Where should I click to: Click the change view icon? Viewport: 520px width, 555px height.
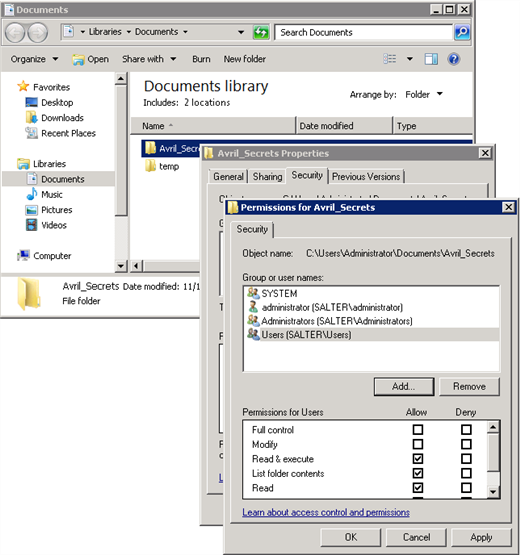point(389,59)
